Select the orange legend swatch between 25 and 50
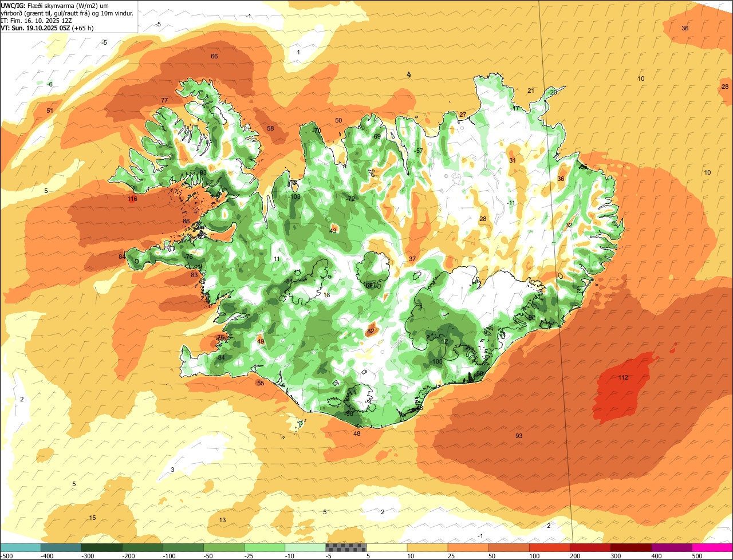The height and width of the screenshot is (560, 733). pos(468,547)
